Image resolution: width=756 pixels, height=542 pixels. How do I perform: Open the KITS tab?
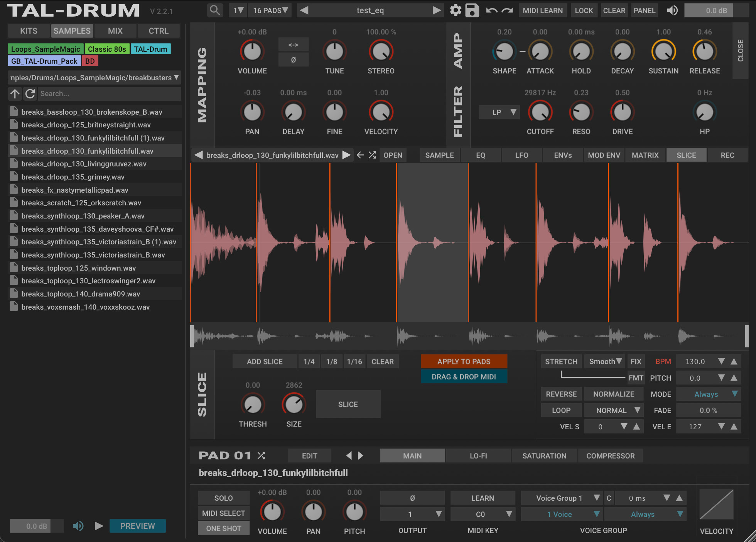[29, 31]
